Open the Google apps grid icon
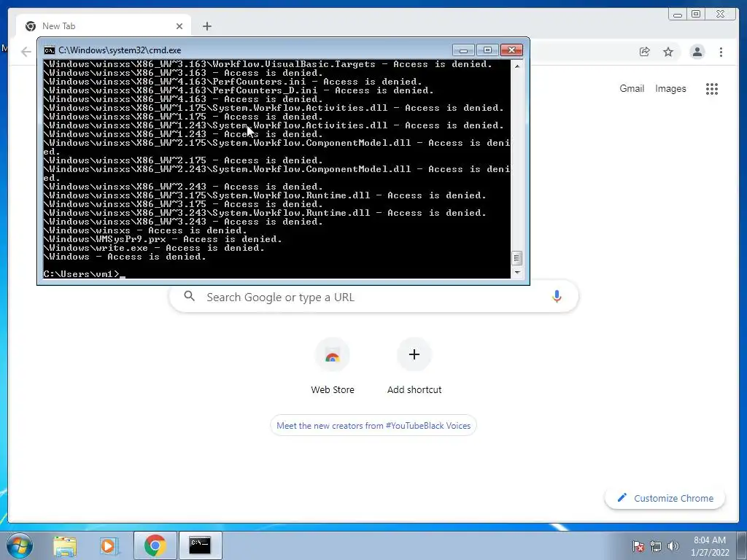Viewport: 747px width, 560px height. [x=712, y=88]
